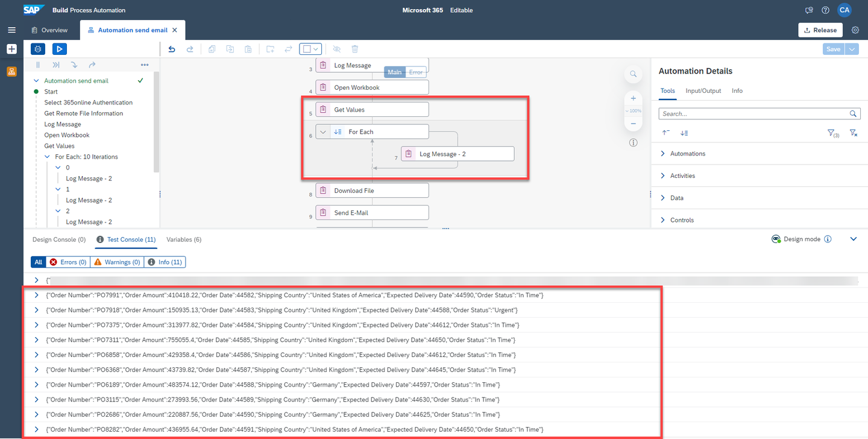
Task: Click the step-over curved arrow icon
Action: 92,65
